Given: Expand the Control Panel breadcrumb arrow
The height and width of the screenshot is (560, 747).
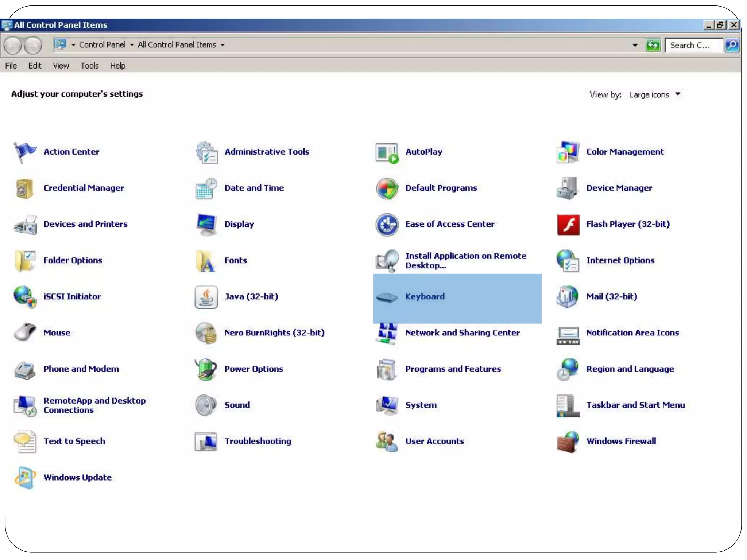Looking at the screenshot, I should [x=132, y=45].
